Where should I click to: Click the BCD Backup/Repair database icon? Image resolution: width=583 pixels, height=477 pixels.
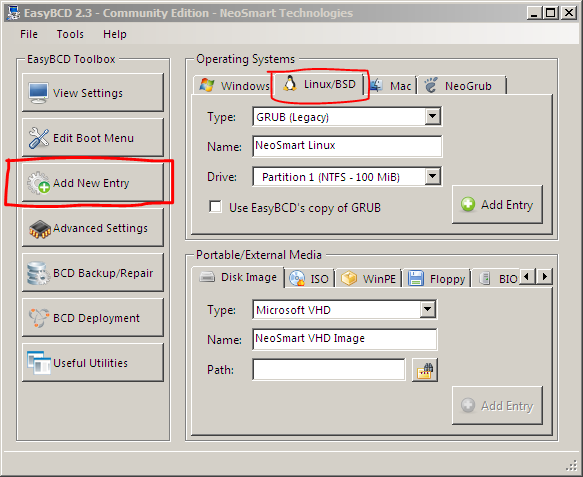(x=38, y=273)
